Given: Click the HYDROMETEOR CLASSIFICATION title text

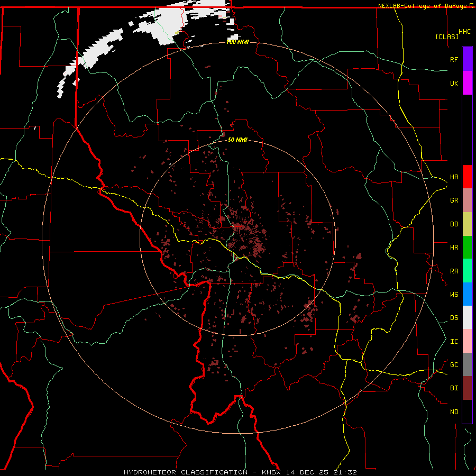Looking at the screenshot, I should 186,472.
